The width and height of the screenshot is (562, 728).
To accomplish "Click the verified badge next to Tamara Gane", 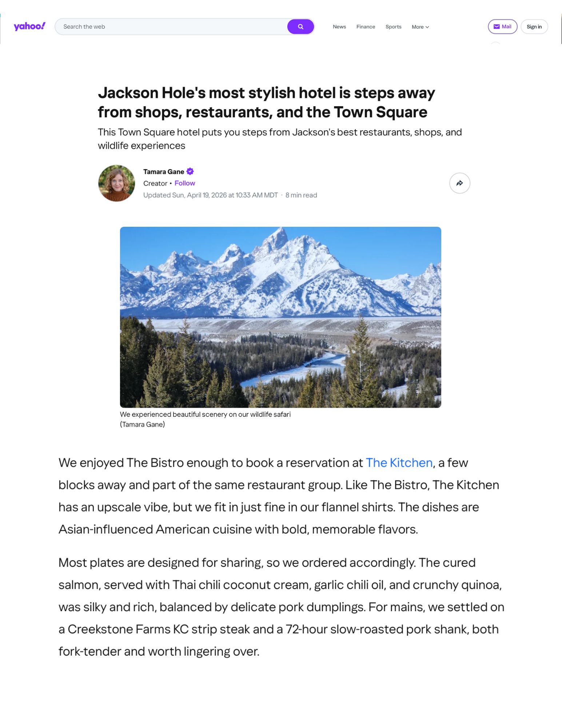I will pos(190,171).
